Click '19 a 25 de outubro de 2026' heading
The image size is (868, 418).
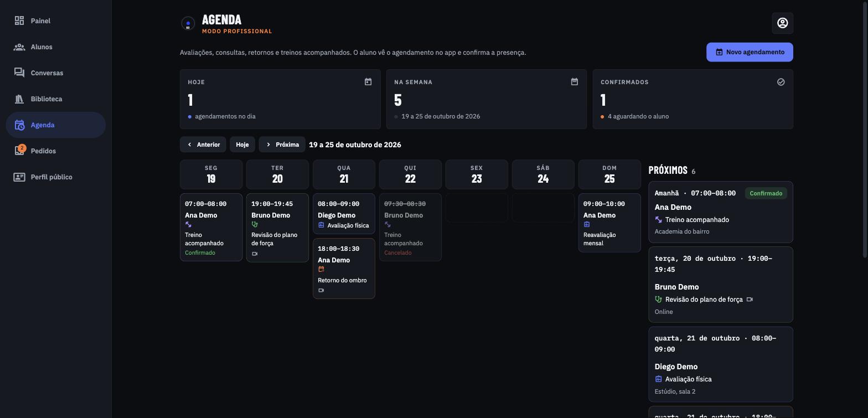point(355,145)
